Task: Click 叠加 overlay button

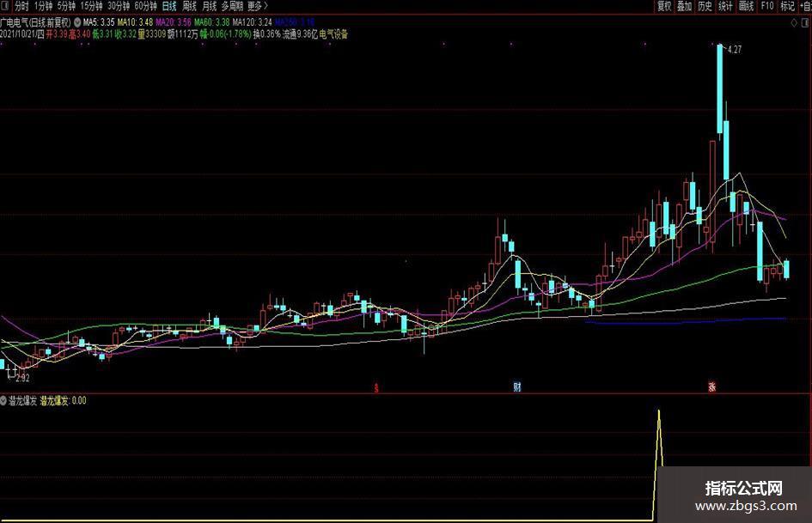Action: pos(685,6)
